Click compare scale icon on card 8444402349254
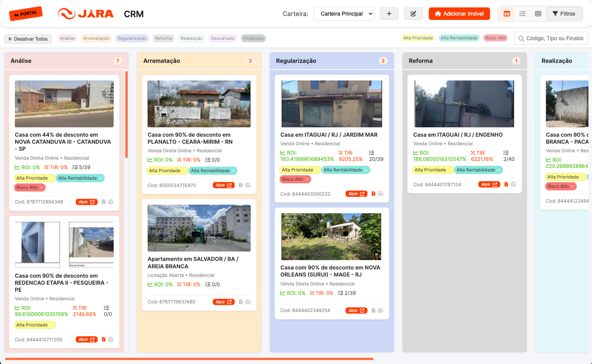 pyautogui.click(x=381, y=310)
